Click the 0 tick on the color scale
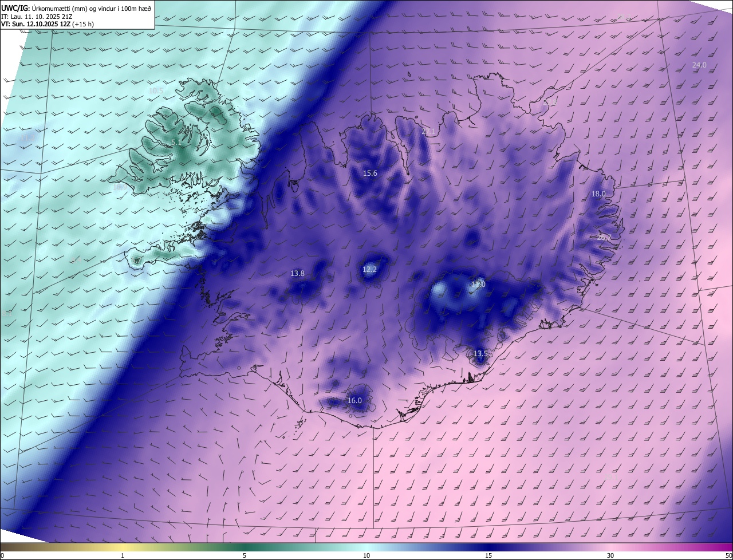 pyautogui.click(x=2, y=555)
